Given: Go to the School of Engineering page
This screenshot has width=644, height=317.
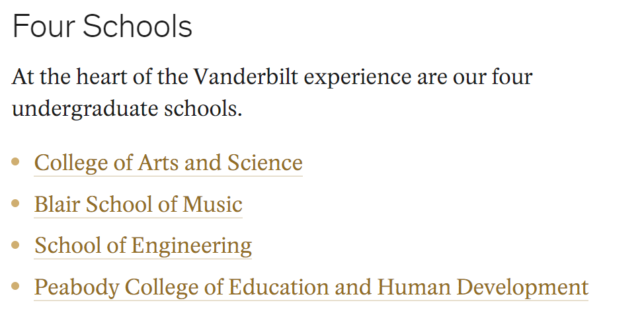Looking at the screenshot, I should point(143,246).
